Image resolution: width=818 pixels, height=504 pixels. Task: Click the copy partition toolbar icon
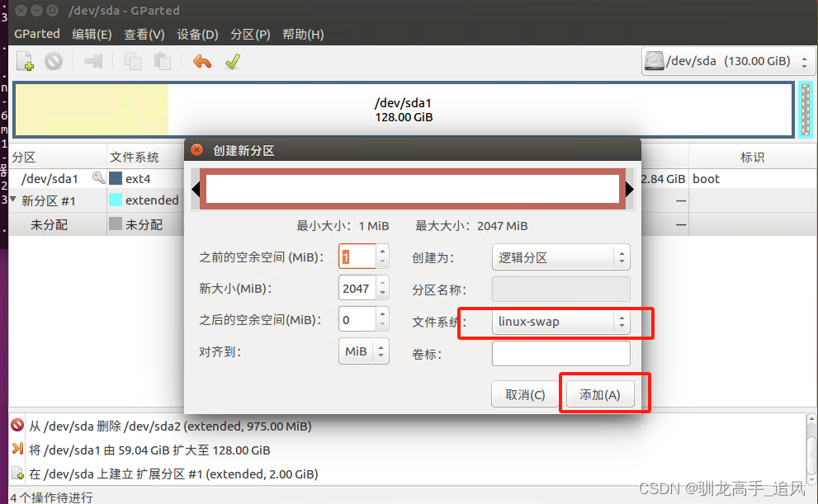133,62
